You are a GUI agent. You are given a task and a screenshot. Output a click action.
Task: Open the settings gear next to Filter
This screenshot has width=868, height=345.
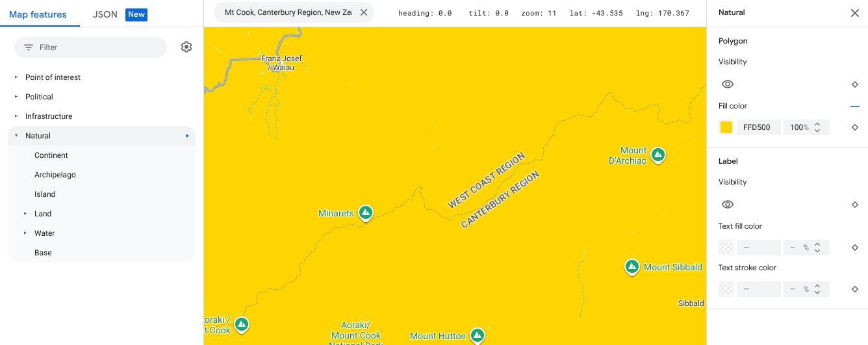(x=186, y=47)
